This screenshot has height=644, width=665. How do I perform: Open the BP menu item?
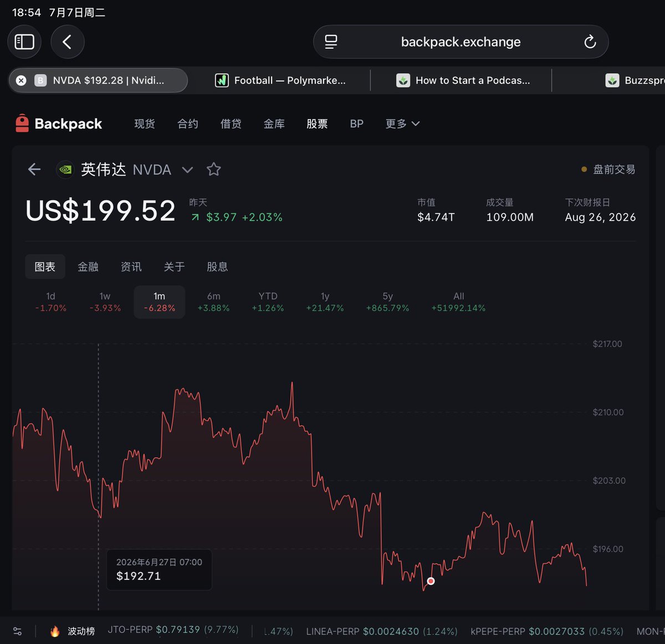coord(357,123)
